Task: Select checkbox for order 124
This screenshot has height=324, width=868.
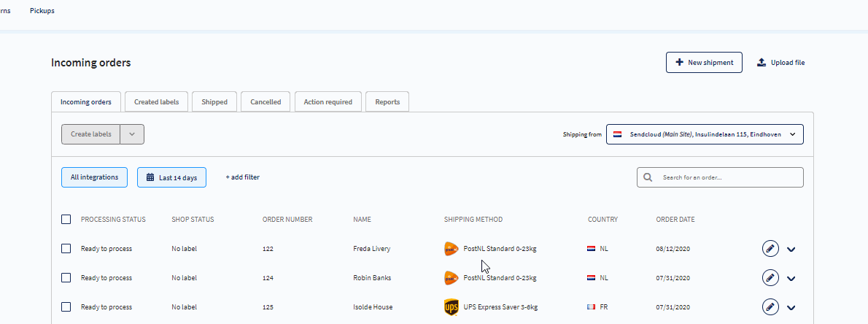Action: (x=66, y=277)
